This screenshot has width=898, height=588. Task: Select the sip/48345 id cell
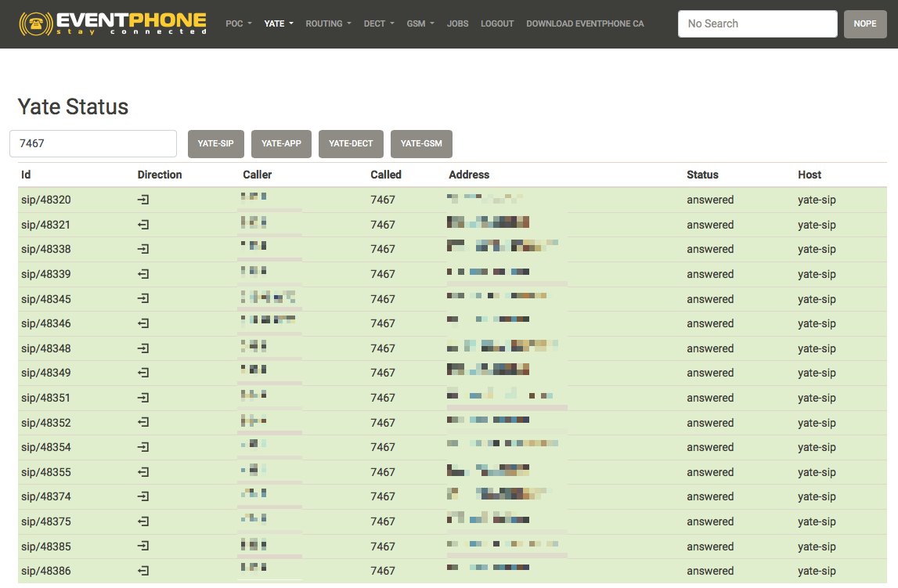coord(46,299)
